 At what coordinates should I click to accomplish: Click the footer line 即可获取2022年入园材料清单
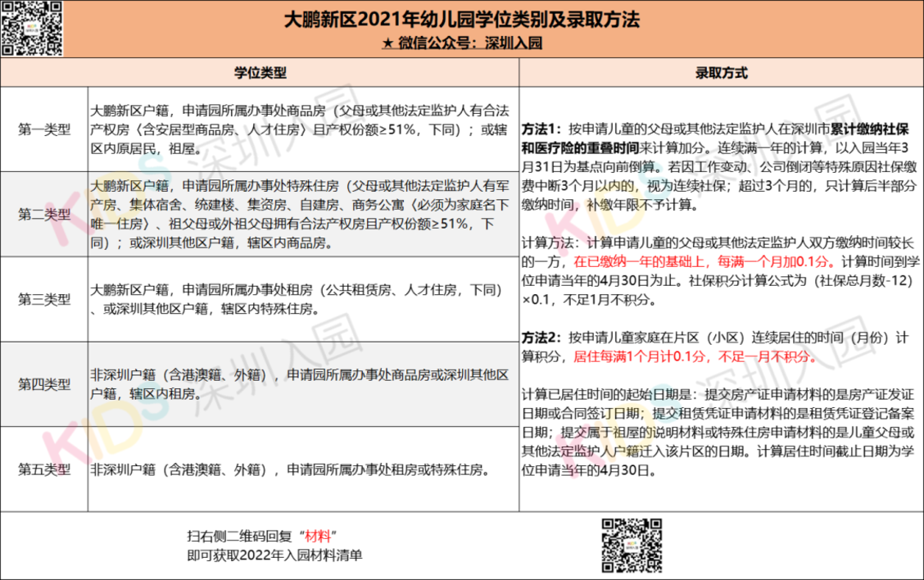[274, 555]
